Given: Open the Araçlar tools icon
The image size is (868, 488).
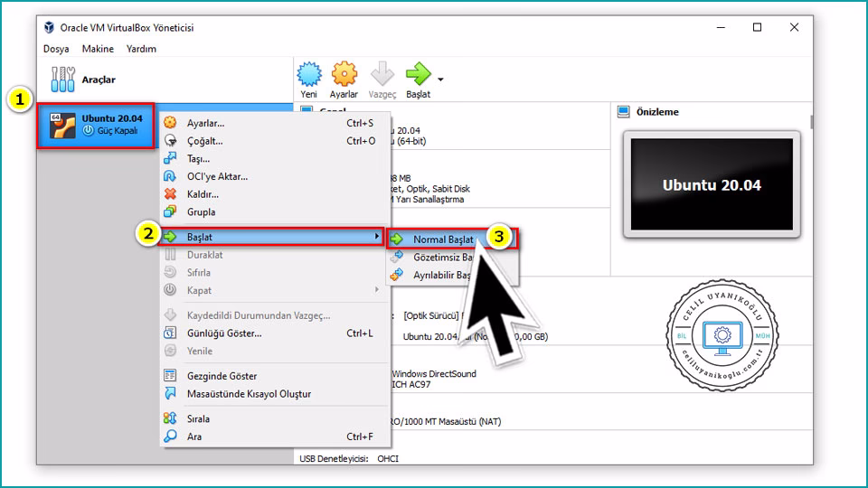Looking at the screenshot, I should coord(62,80).
